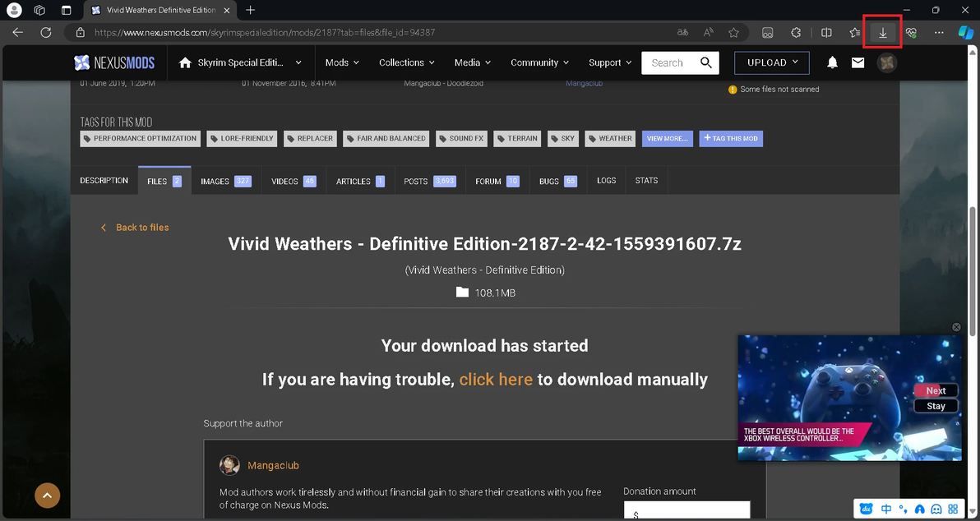Open browser essentials heart icon

pos(911,33)
